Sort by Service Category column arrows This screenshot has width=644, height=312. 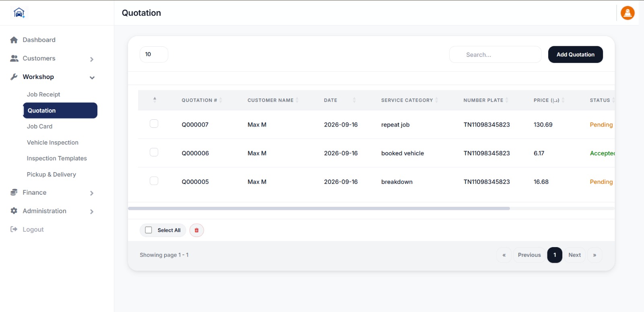(x=437, y=100)
